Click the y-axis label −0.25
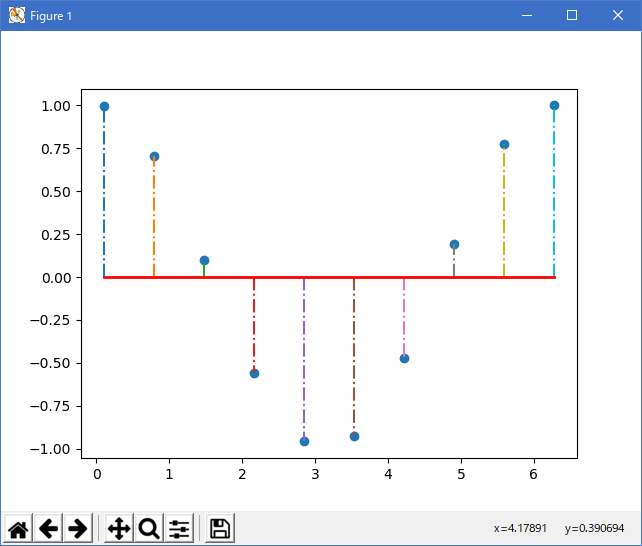The width and height of the screenshot is (642, 546). pyautogui.click(x=50, y=320)
